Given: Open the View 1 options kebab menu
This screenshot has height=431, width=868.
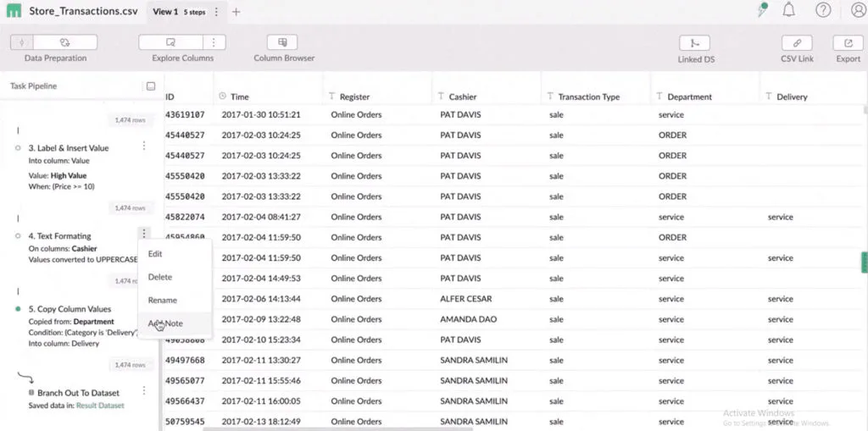Looking at the screenshot, I should coord(216,12).
